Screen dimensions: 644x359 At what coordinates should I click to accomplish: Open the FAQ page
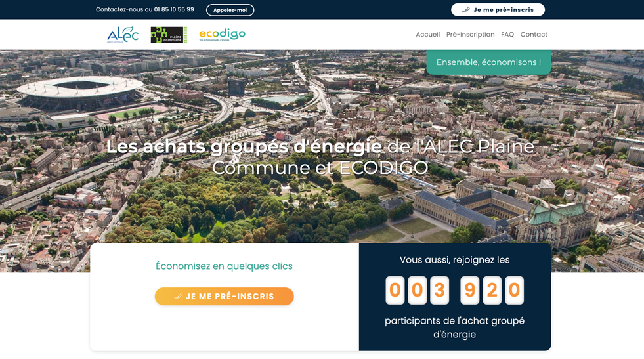click(x=507, y=35)
